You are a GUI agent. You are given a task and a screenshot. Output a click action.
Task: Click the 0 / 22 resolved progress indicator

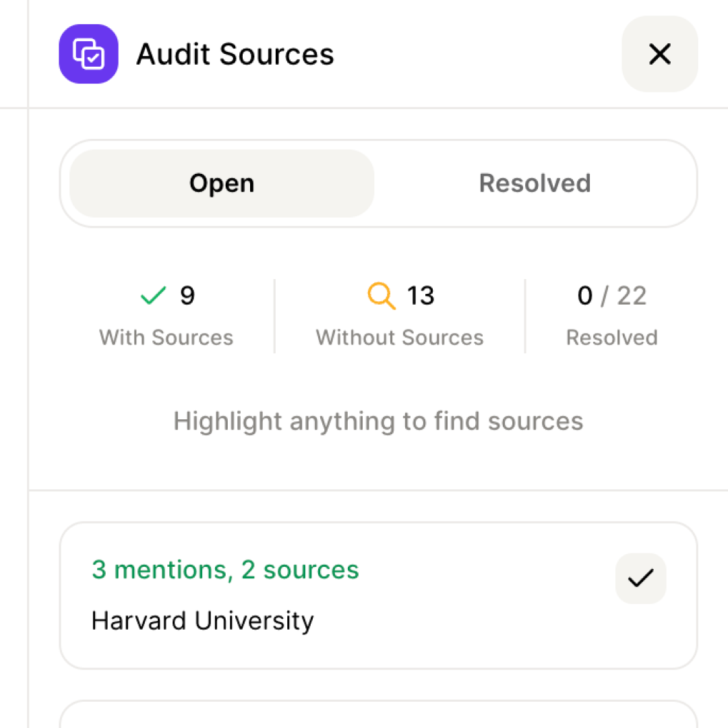[612, 295]
